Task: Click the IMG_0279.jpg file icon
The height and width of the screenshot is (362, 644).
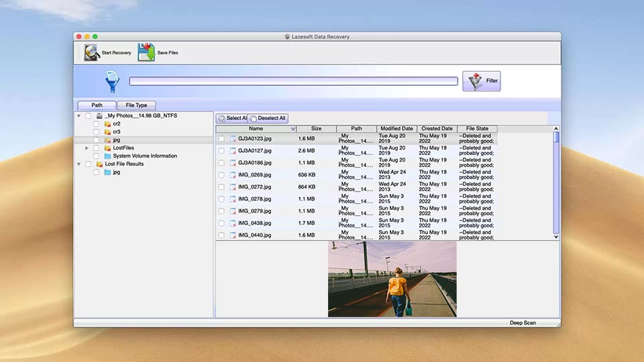Action: click(x=233, y=211)
